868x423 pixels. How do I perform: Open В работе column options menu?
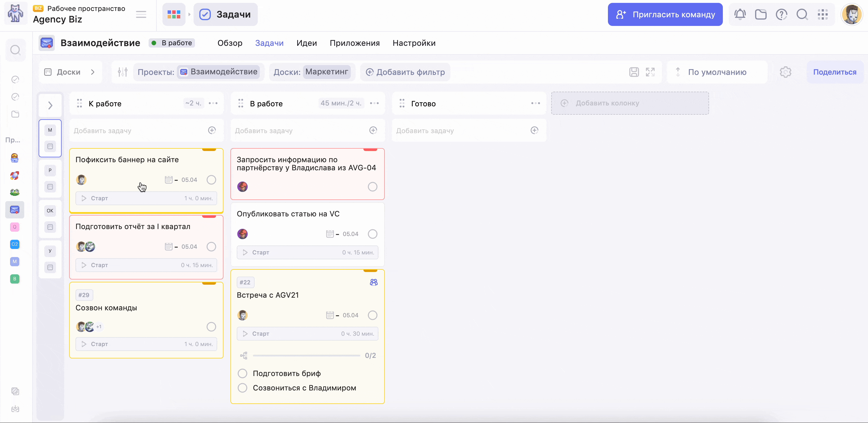click(x=374, y=103)
